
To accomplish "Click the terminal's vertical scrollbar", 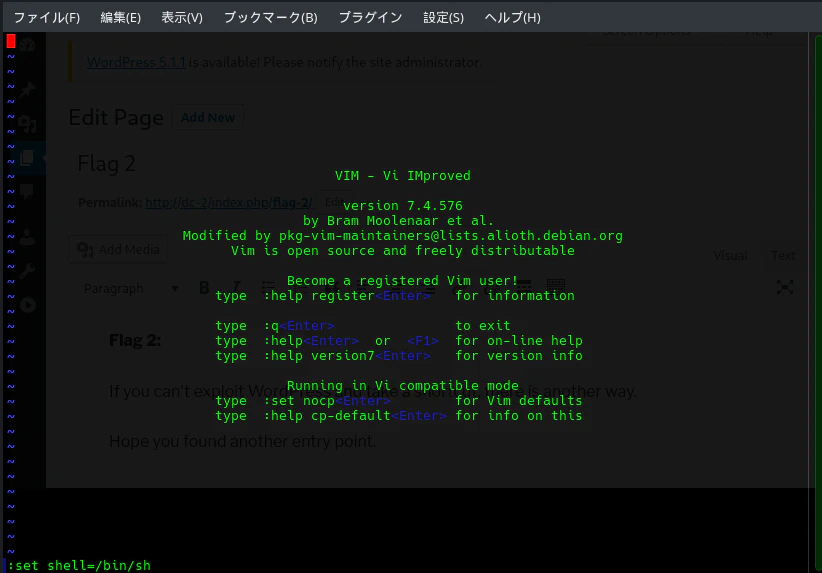I will coord(818,303).
